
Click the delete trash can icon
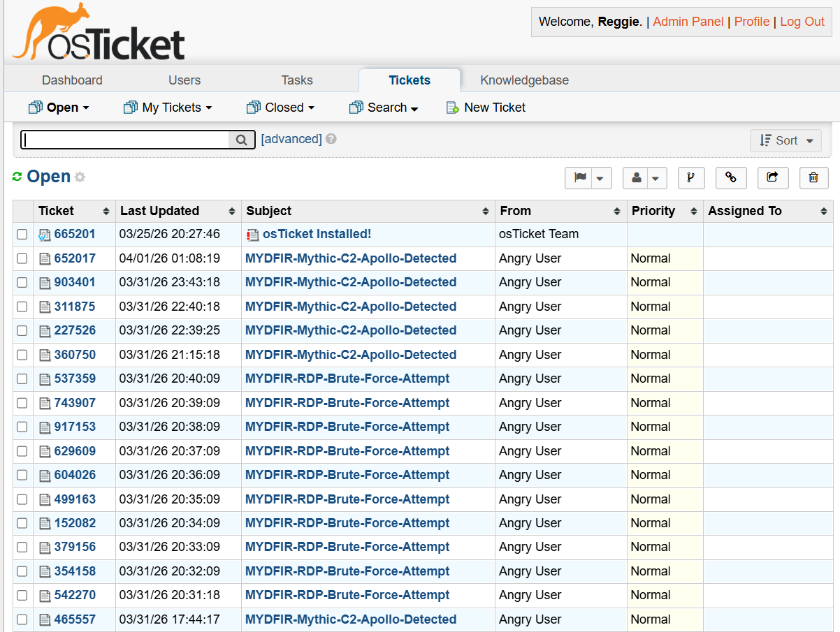813,178
